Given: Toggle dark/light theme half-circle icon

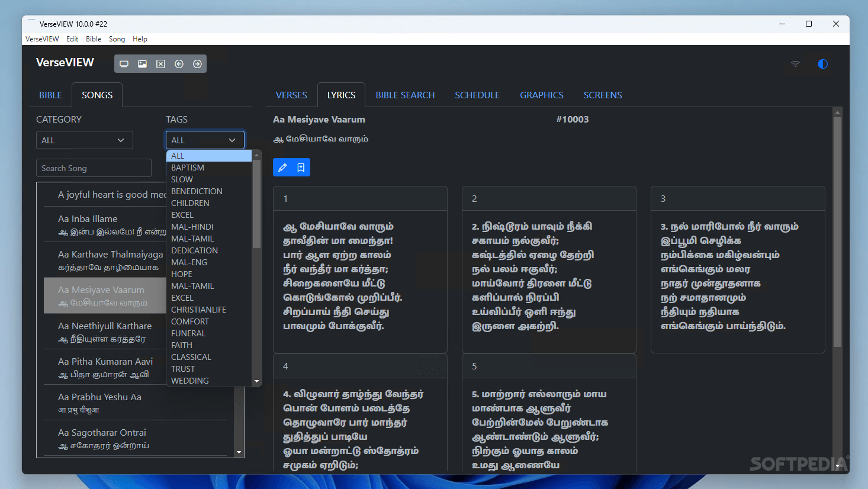Looking at the screenshot, I should (822, 64).
